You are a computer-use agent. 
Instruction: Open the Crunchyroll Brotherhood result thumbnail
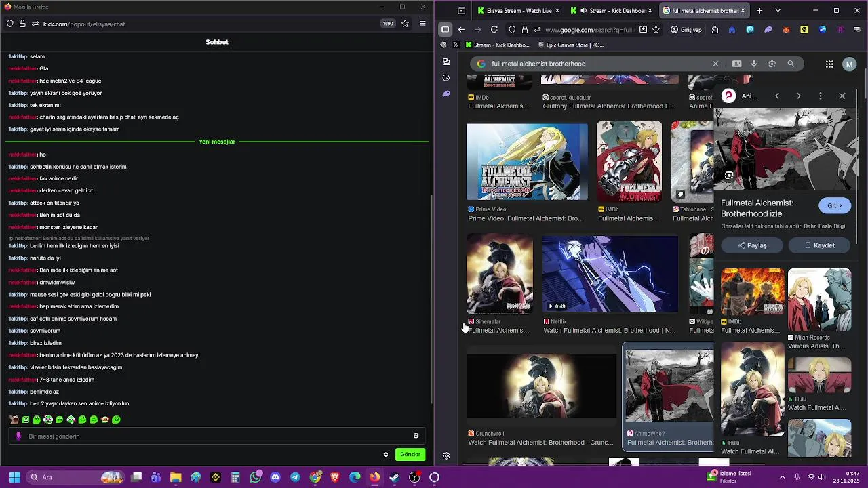click(541, 385)
